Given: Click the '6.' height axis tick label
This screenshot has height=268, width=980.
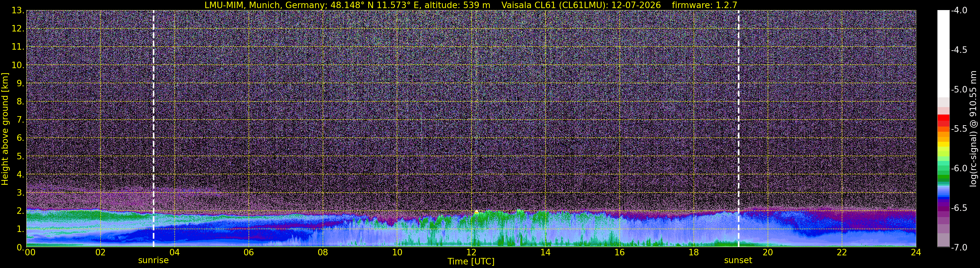Looking at the screenshot, I should pos(20,138).
